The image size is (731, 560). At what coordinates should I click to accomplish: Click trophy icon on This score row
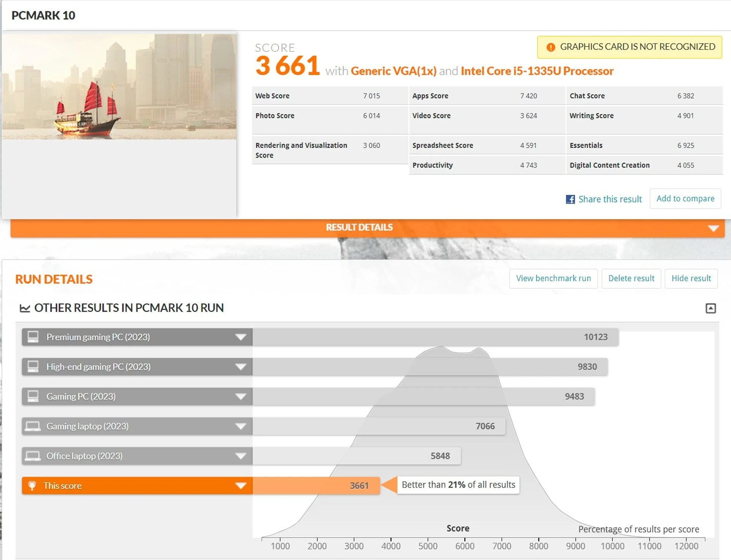(32, 485)
